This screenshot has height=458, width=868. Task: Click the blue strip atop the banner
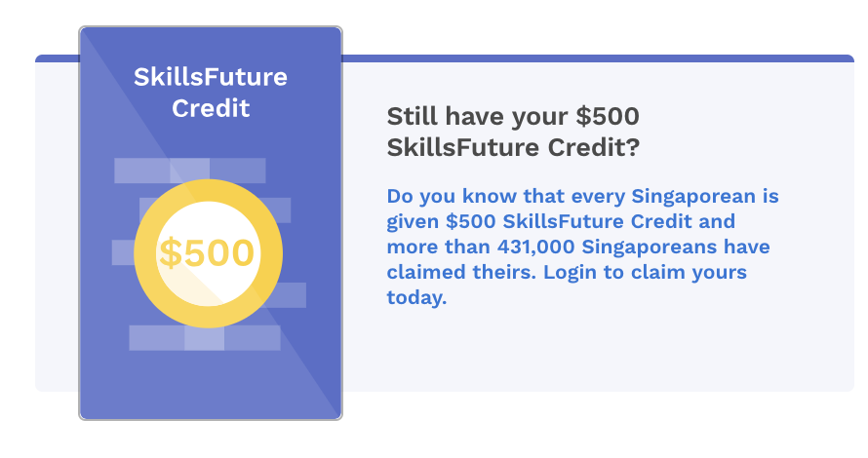click(598, 58)
